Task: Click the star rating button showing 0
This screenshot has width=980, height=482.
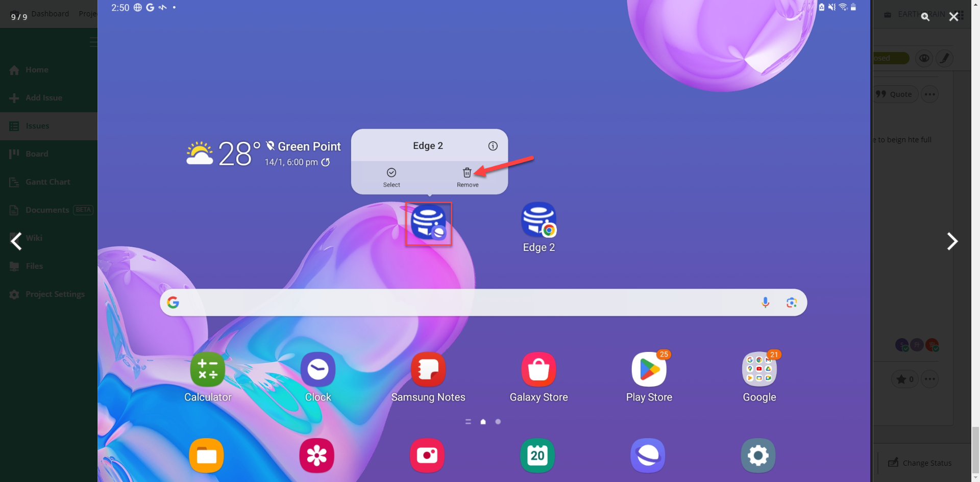Action: coord(905,379)
